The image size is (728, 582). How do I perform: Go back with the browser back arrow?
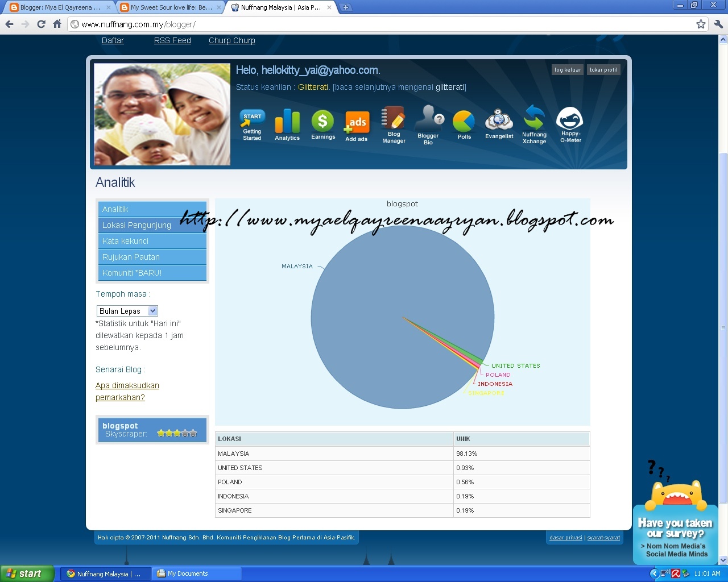tap(9, 24)
